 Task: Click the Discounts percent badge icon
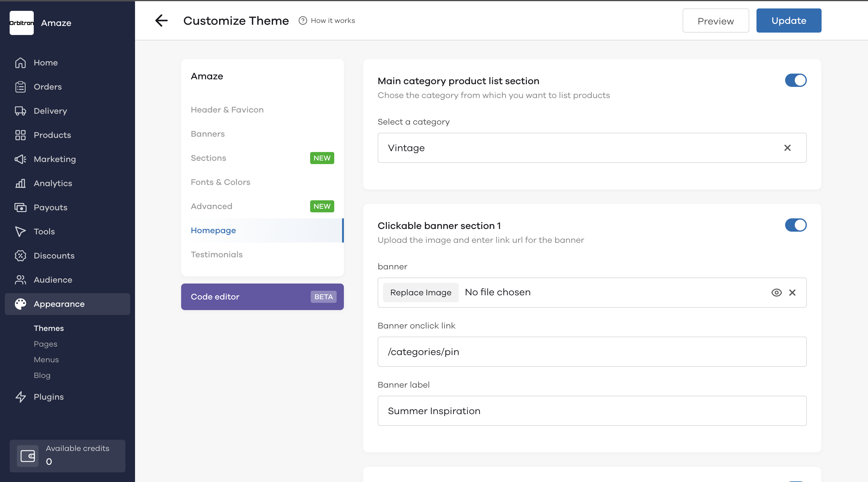point(20,256)
